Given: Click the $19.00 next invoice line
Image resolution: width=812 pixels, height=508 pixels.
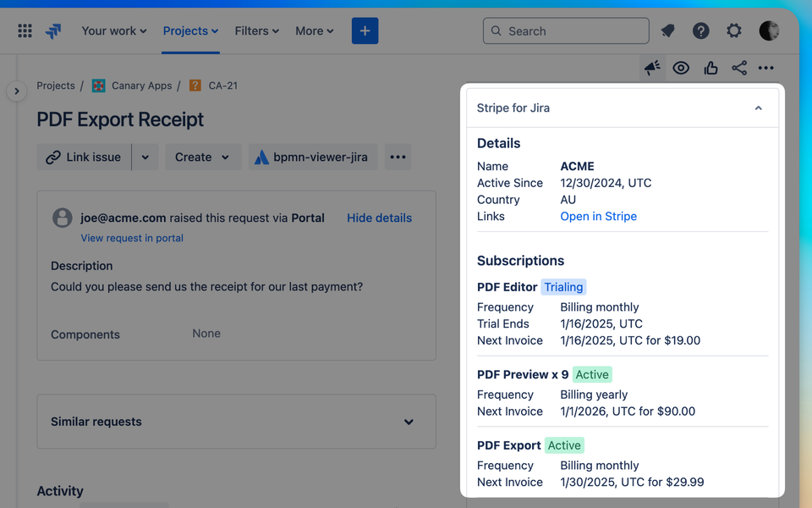Looking at the screenshot, I should pos(630,340).
